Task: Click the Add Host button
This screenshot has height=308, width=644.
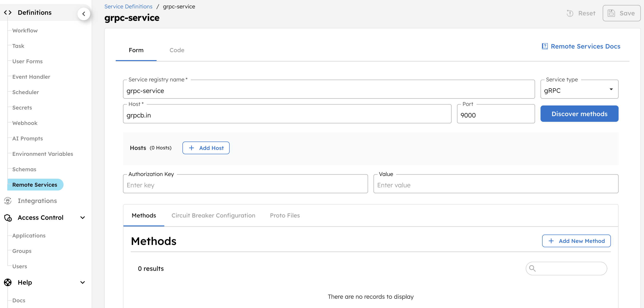Action: 206,148
